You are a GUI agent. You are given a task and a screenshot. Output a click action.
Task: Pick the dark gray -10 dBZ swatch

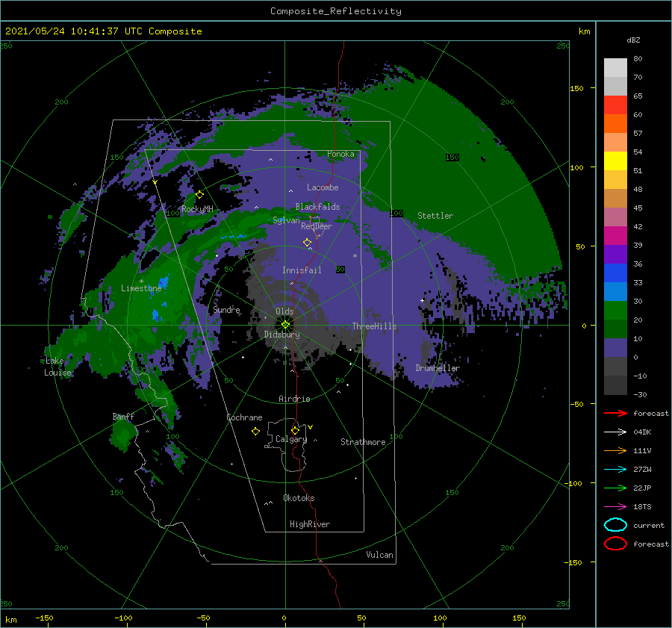[x=615, y=385]
